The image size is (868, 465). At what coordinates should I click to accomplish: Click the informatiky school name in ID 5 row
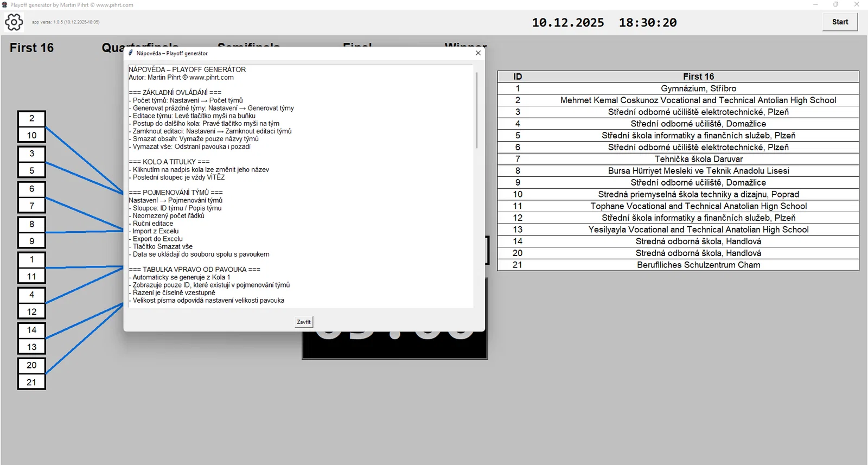698,136
